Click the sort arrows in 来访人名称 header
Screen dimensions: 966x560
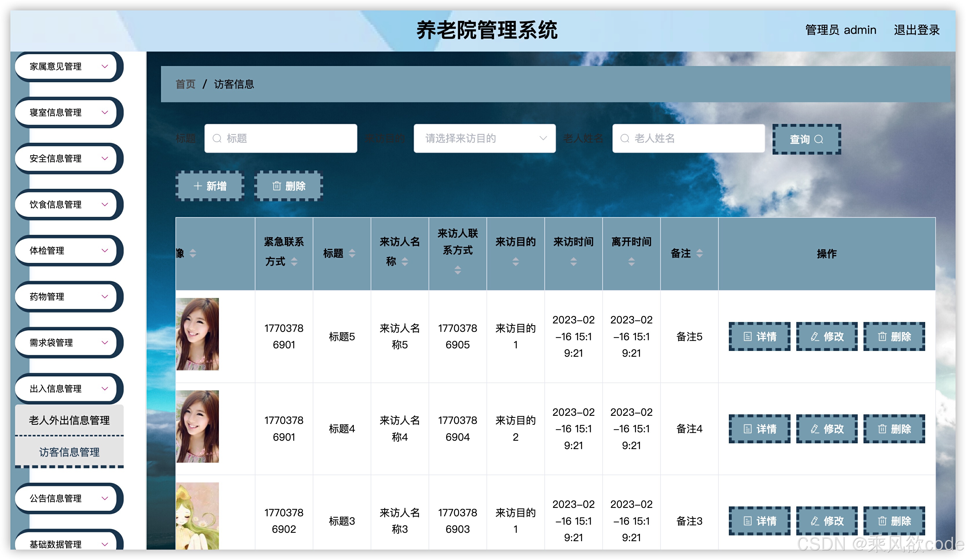coord(405,262)
